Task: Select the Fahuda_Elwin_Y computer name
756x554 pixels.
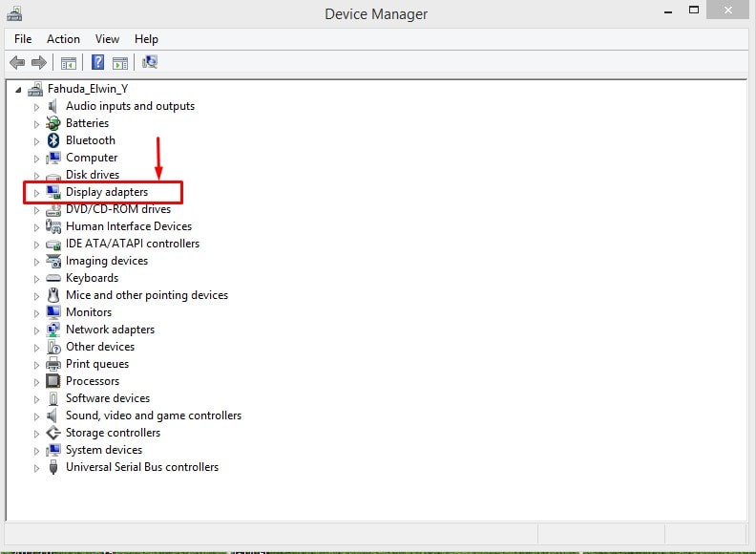Action: (88, 89)
